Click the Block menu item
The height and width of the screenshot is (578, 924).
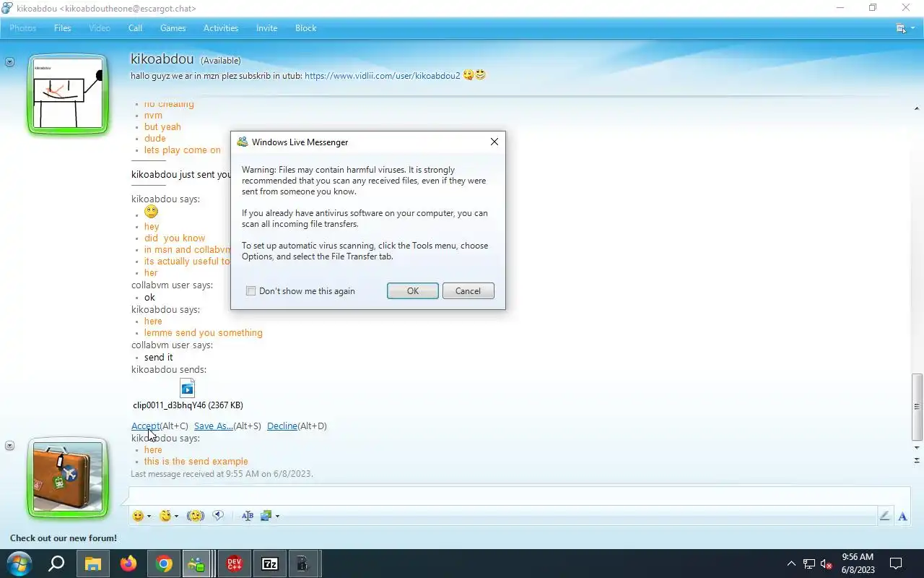pyautogui.click(x=305, y=28)
